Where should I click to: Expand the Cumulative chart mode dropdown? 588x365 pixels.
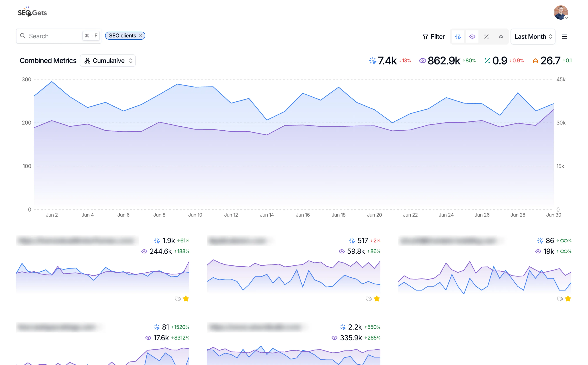tap(108, 61)
